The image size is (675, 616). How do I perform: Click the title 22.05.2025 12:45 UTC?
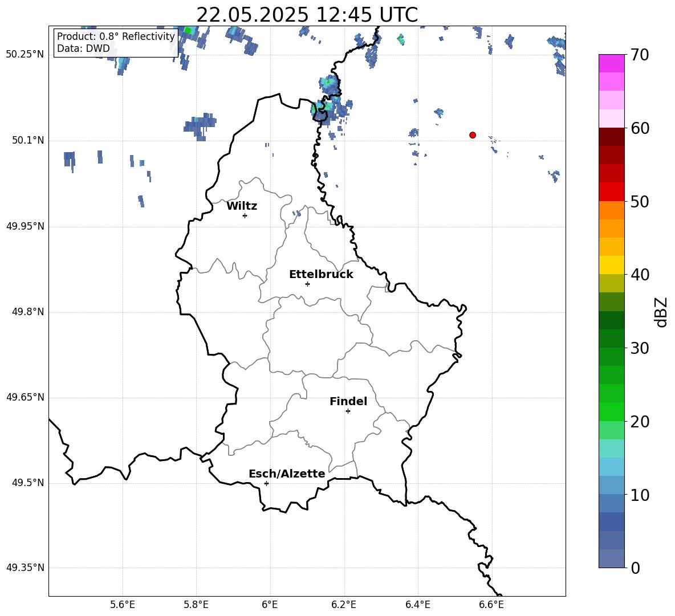coord(307,15)
